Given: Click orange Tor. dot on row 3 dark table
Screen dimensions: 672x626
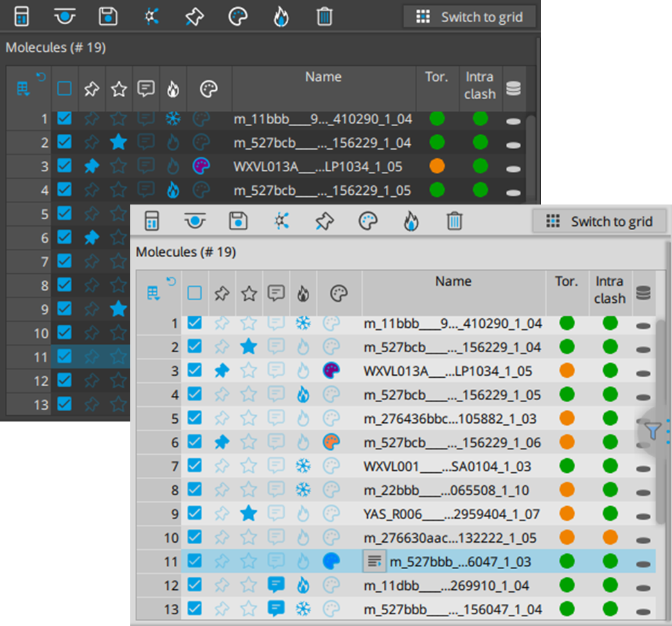Looking at the screenshot, I should 437,166.
